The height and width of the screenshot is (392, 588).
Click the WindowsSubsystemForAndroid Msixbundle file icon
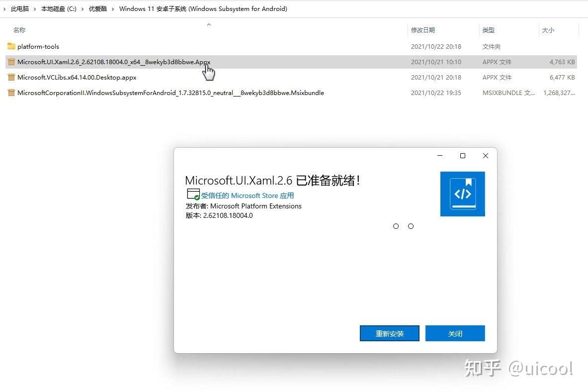point(11,93)
